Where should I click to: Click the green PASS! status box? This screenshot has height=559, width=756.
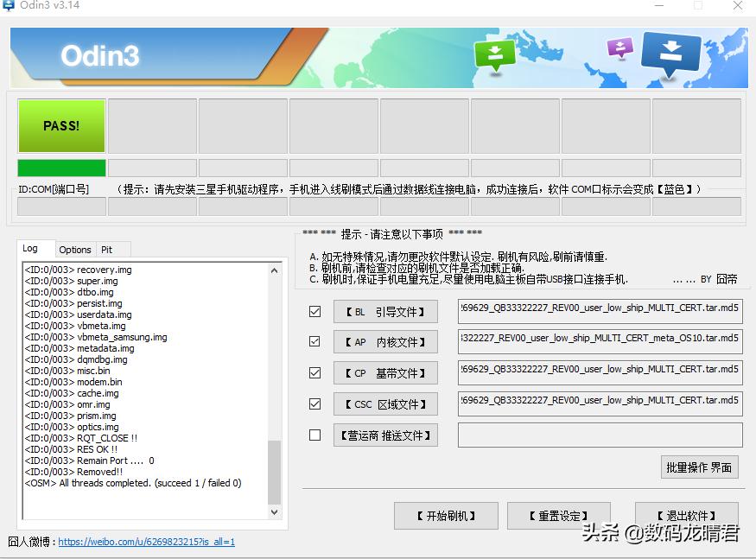pyautogui.click(x=61, y=126)
